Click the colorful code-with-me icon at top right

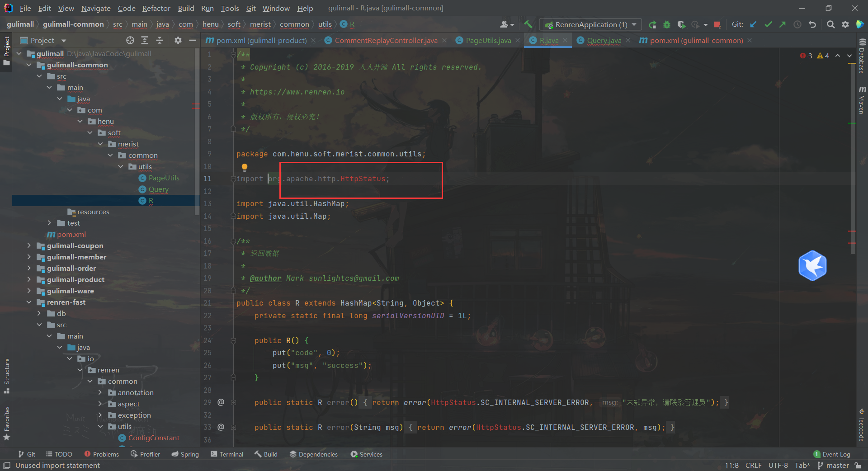860,24
